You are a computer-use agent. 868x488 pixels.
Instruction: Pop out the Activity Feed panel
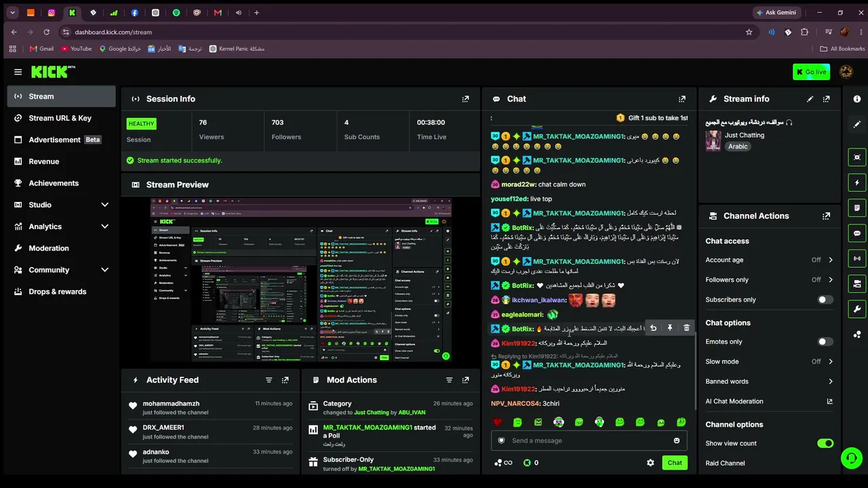(x=285, y=380)
